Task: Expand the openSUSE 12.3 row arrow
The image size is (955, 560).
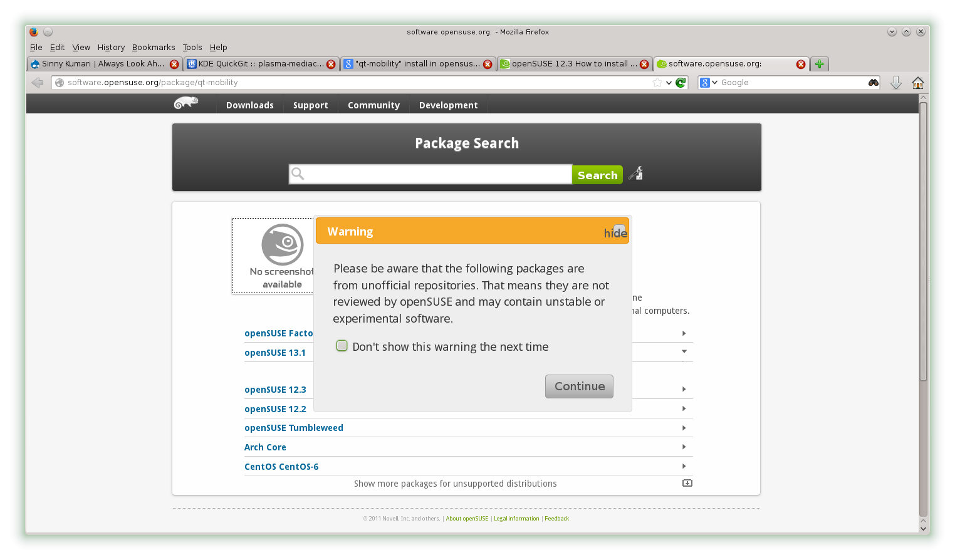Action: (x=684, y=389)
